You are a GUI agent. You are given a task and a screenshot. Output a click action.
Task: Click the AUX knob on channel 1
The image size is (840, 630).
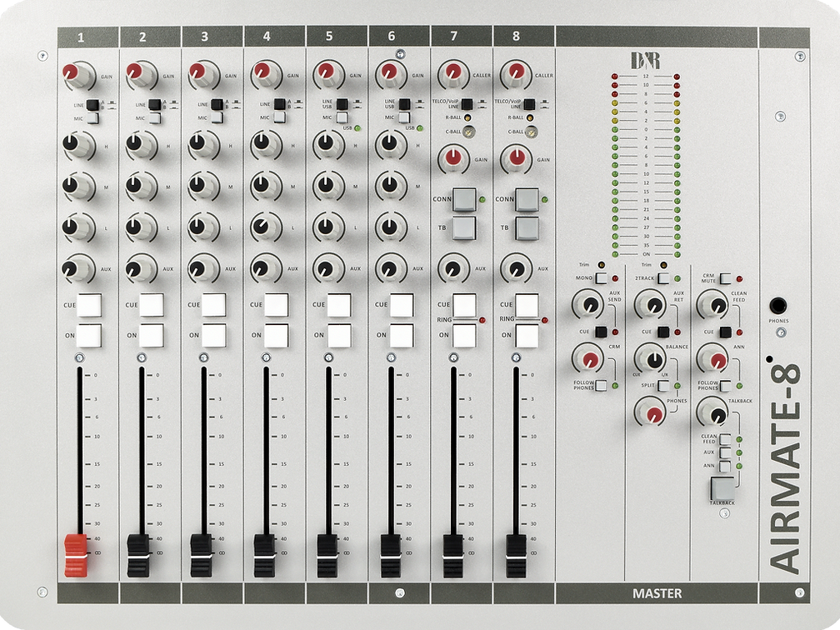point(78,268)
